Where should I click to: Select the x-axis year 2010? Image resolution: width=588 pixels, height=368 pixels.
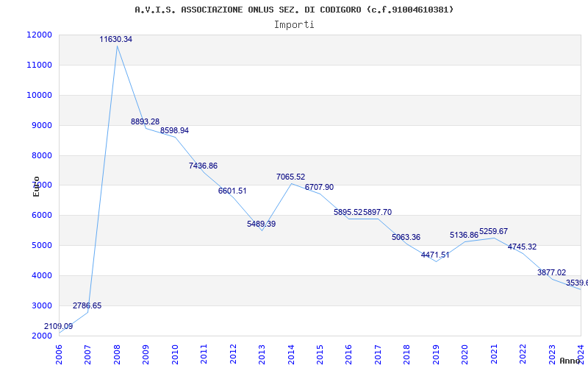174,355
